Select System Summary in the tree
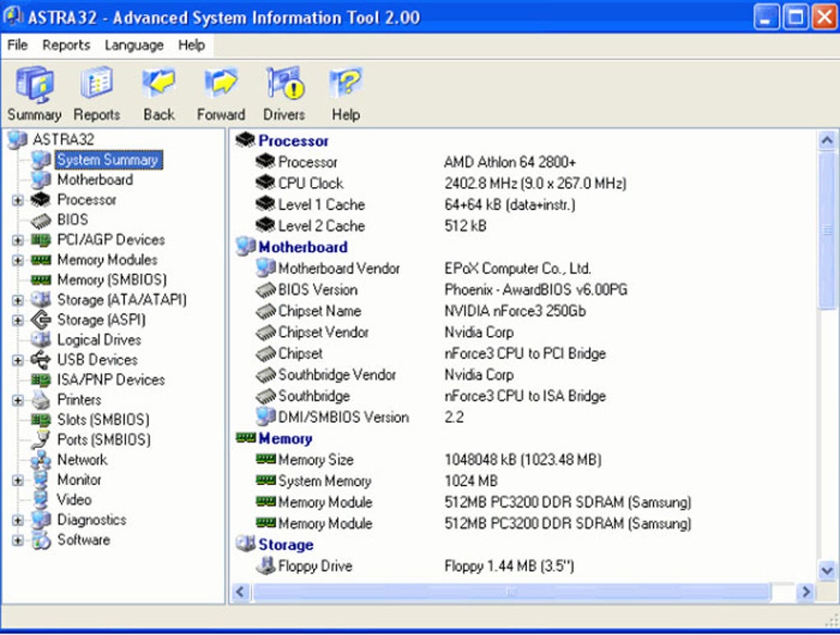The width and height of the screenshot is (840, 635). coord(108,160)
